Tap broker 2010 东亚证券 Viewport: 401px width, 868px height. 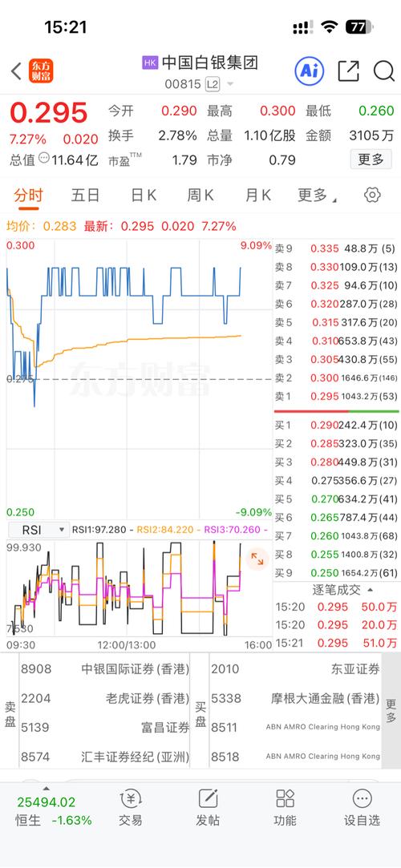pyautogui.click(x=296, y=668)
